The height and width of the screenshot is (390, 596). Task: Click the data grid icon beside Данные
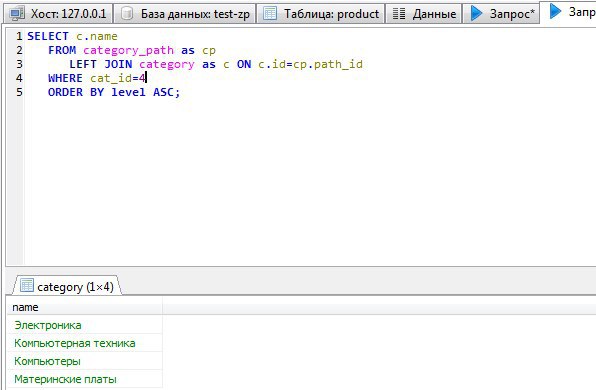coord(399,14)
